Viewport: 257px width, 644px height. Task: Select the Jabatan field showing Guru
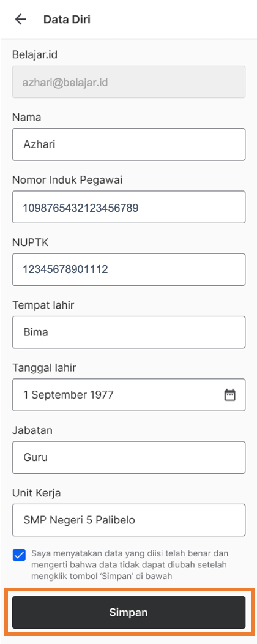(x=128, y=457)
